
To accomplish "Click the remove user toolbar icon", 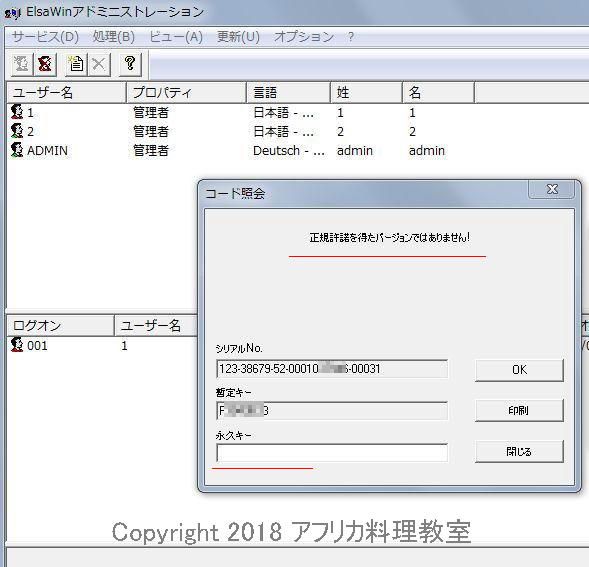I will point(45,64).
